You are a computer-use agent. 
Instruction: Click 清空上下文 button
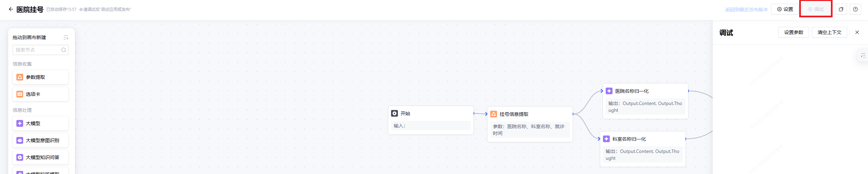click(x=829, y=32)
